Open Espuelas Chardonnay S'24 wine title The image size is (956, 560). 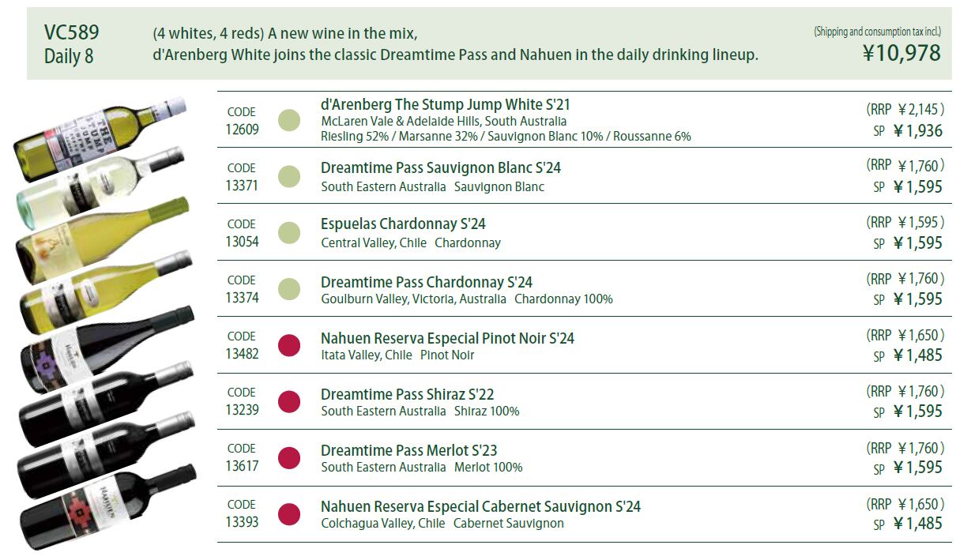pyautogui.click(x=403, y=224)
